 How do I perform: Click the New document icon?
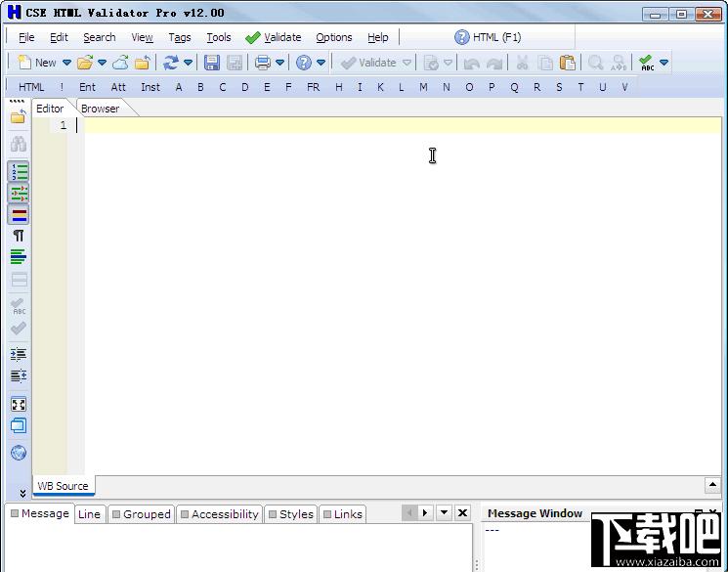pyautogui.click(x=23, y=63)
